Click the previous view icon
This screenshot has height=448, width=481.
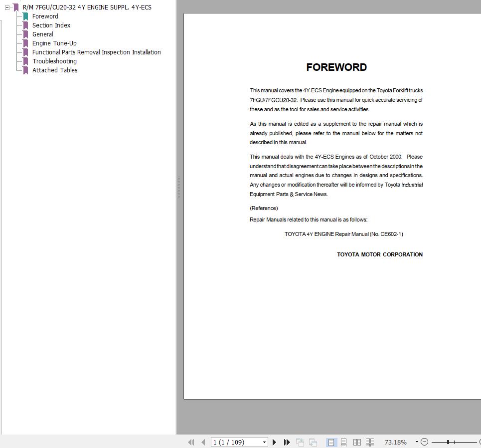(x=300, y=442)
